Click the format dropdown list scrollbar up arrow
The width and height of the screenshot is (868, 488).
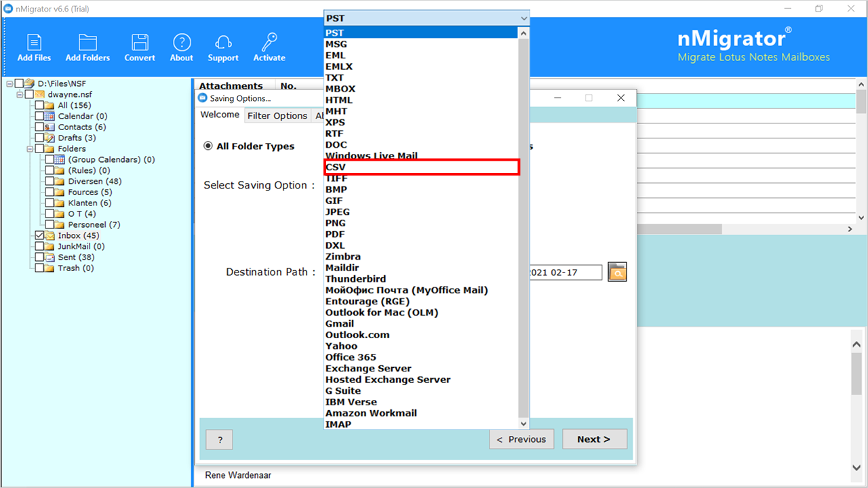(x=524, y=33)
